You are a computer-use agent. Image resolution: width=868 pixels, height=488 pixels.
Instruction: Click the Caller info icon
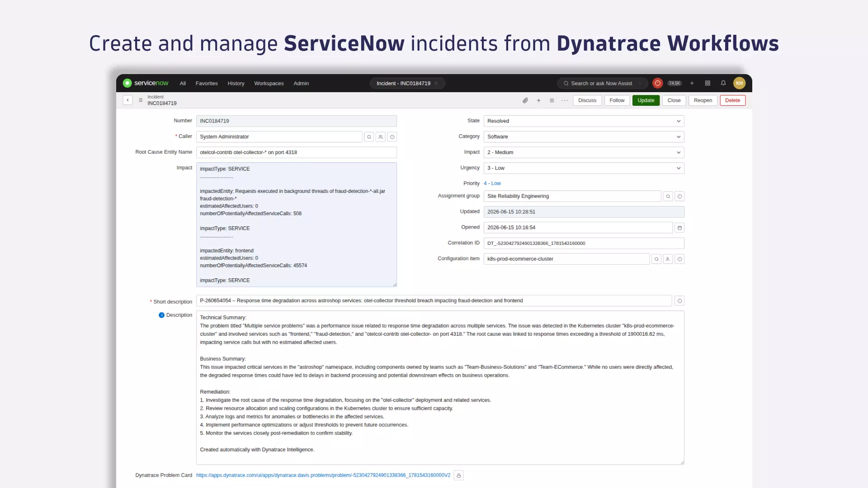point(392,137)
